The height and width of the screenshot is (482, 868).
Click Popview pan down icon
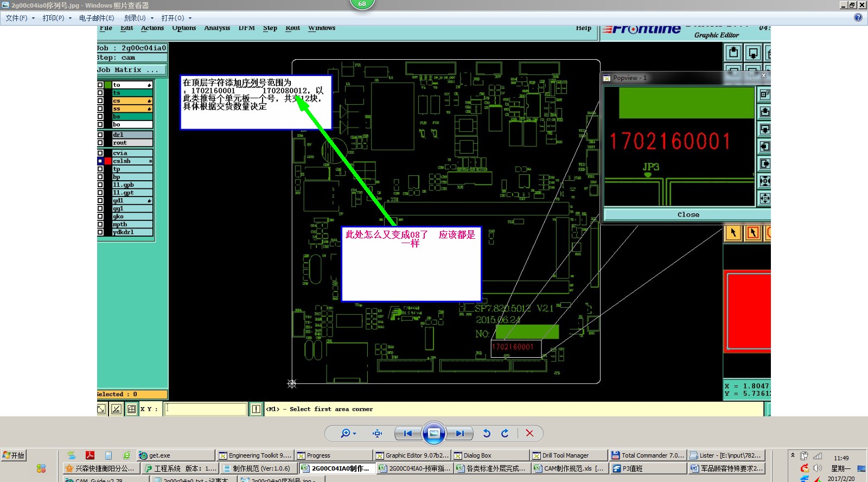[764, 129]
